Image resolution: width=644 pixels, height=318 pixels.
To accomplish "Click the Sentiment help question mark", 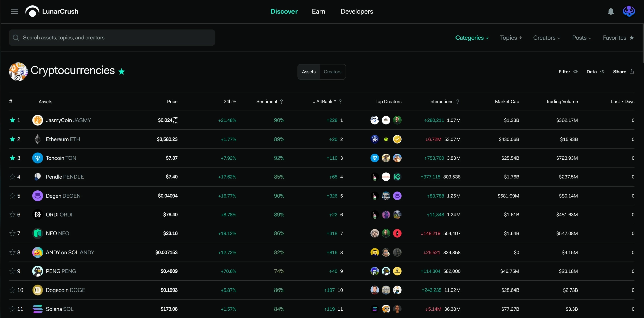I will pyautogui.click(x=281, y=102).
